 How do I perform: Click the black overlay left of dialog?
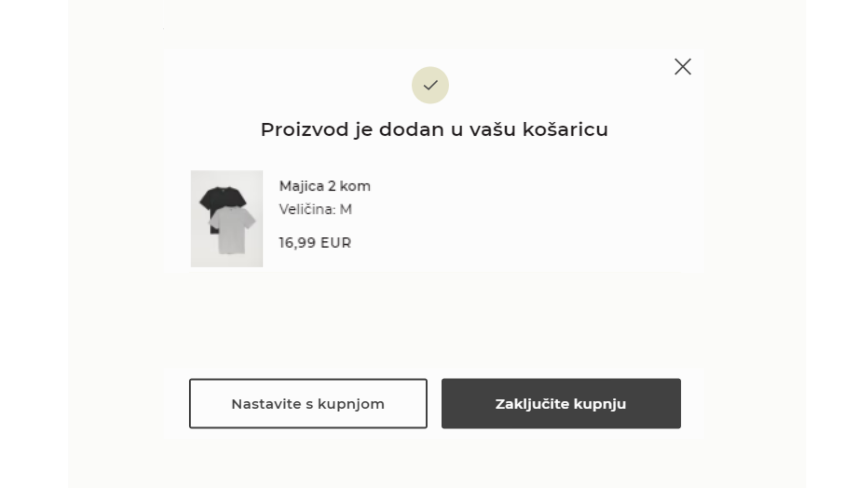34,244
